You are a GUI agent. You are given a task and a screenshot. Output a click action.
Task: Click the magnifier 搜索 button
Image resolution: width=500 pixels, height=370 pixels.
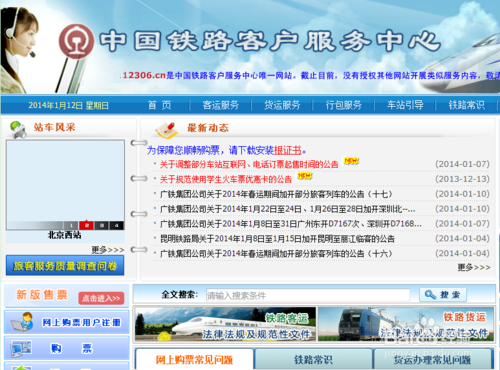[443, 295]
